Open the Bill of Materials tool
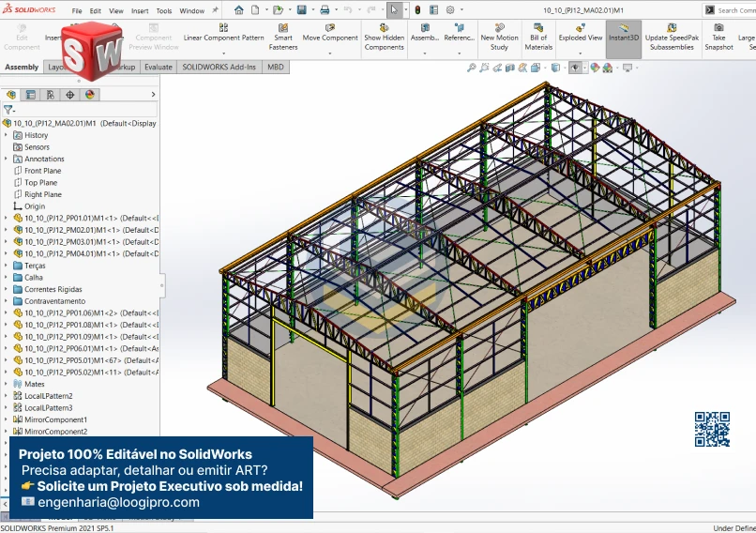 coord(538,37)
